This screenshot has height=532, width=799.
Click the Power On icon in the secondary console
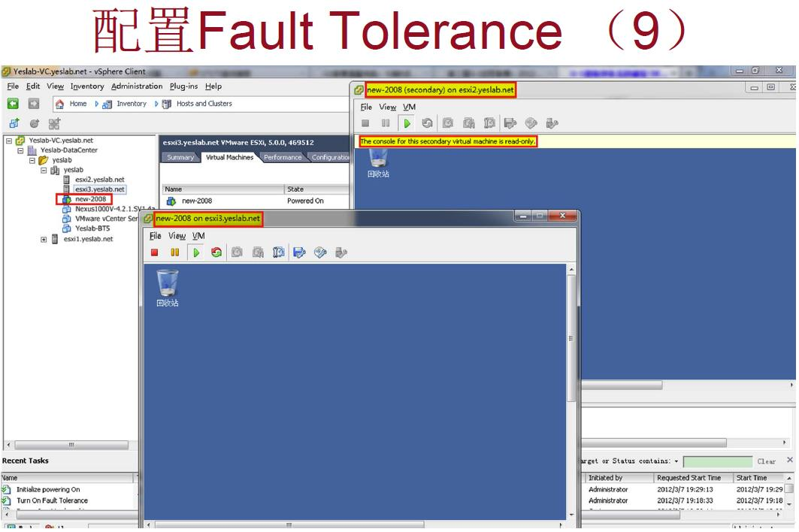407,123
